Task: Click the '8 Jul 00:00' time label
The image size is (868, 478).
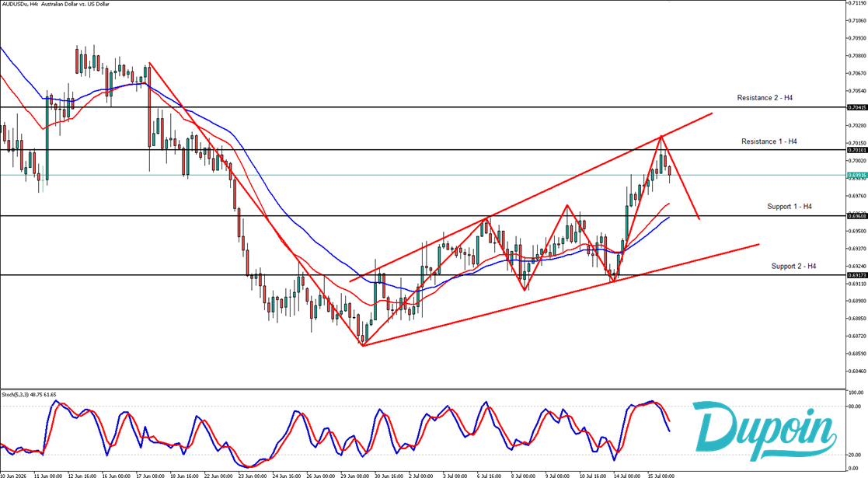Action: [x=524, y=475]
